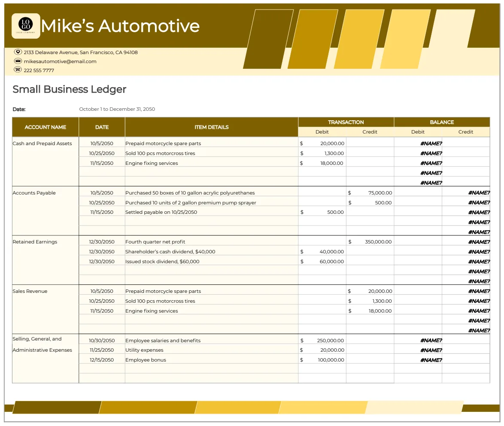Click Credit subheader under TRANSACTION
Viewport: 504px width, 426px height.
pos(370,132)
